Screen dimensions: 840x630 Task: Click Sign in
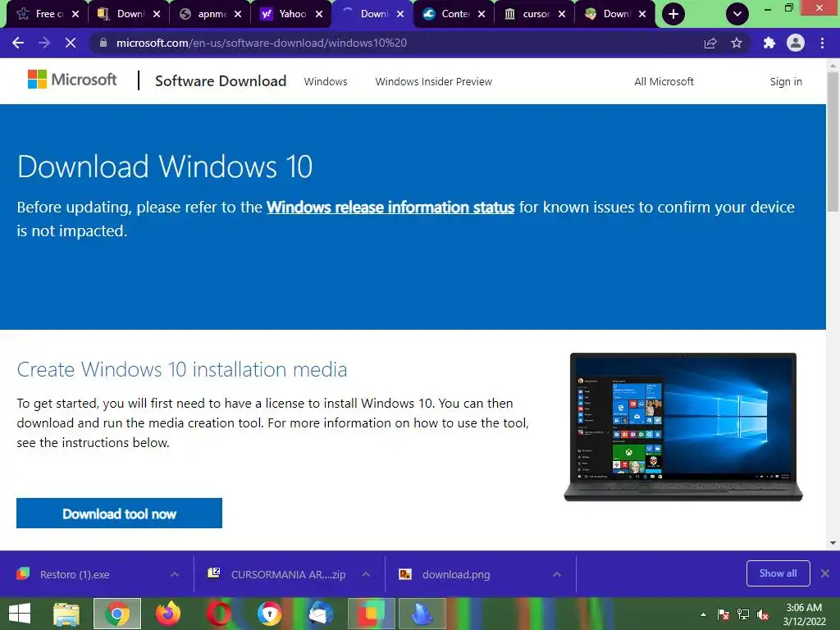[786, 81]
